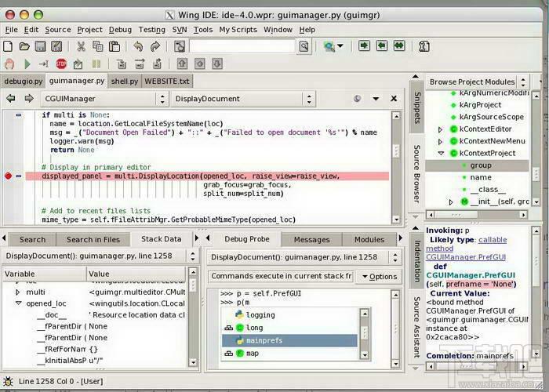Select 'mainprefs' in the completion list
Image resolution: width=549 pixels, height=392 pixels.
coord(289,340)
